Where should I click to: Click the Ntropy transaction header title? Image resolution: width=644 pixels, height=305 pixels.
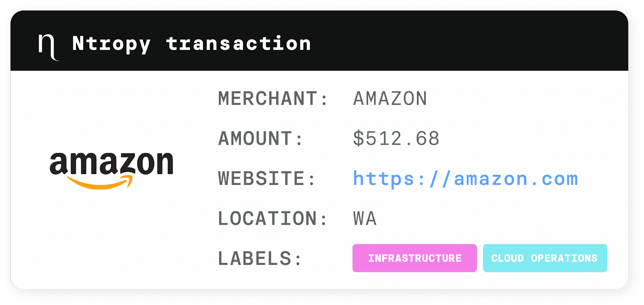[192, 44]
